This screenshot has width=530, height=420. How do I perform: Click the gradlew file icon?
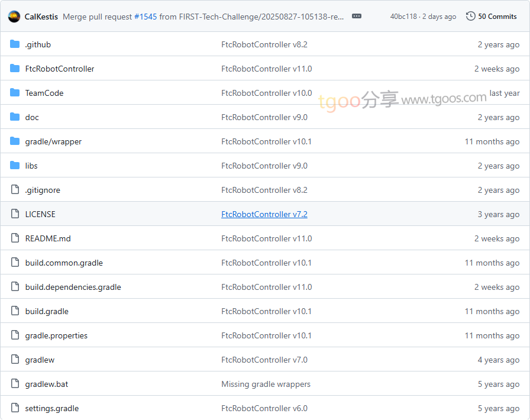click(x=15, y=360)
